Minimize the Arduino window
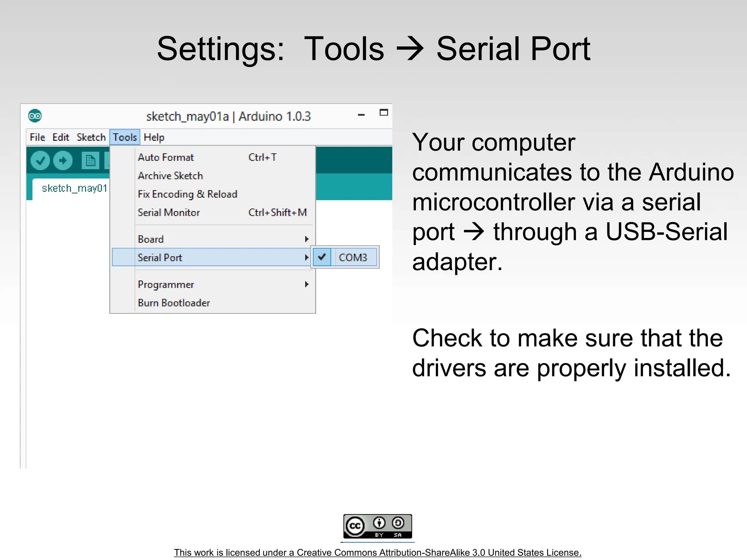This screenshot has width=747, height=560. tap(361, 115)
